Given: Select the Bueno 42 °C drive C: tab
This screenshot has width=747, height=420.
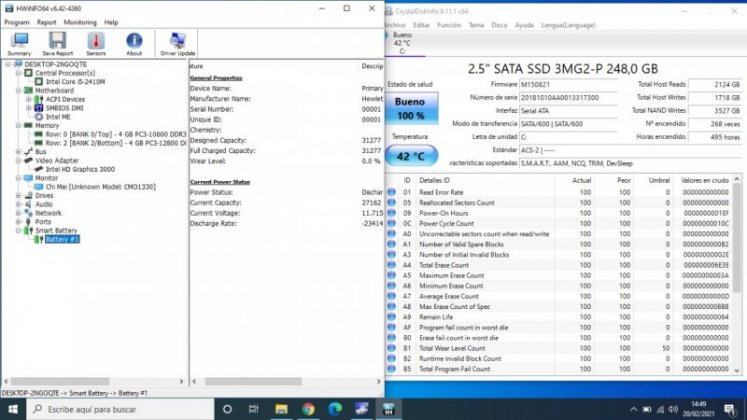Looking at the screenshot, I should (403, 43).
